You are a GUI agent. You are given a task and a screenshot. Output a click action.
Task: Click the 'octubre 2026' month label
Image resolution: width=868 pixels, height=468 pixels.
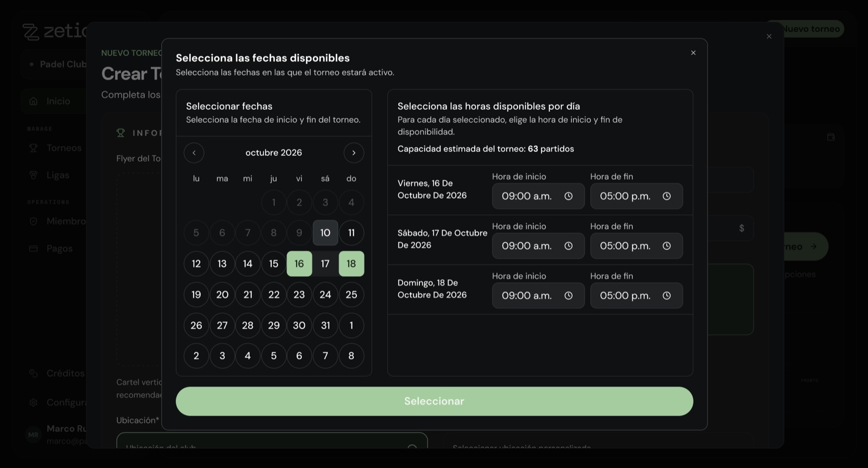click(x=274, y=153)
